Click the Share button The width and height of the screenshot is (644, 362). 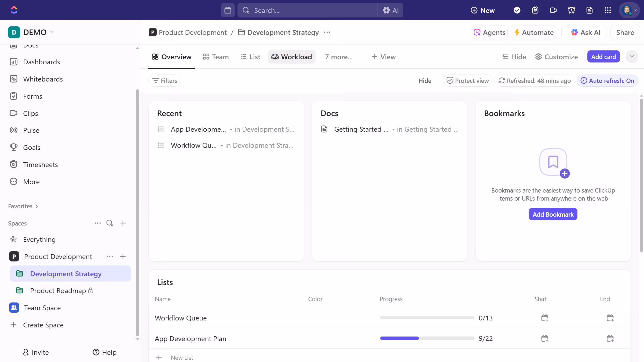coord(625,32)
